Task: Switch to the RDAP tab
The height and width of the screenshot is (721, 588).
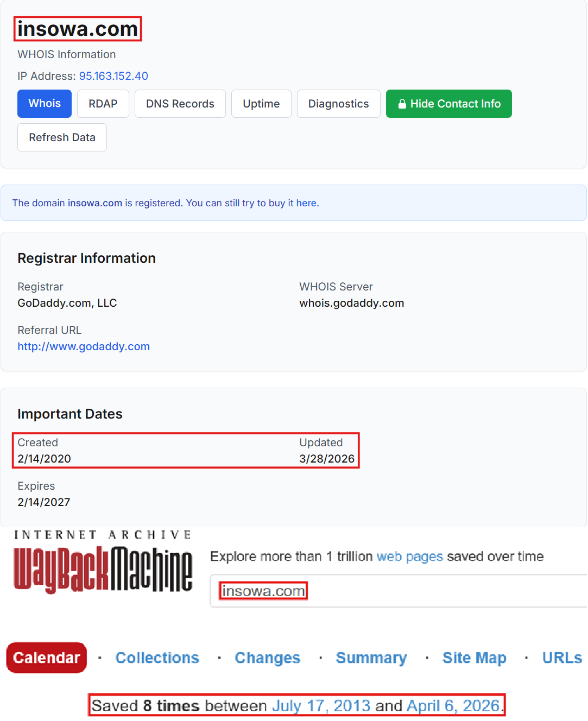Action: point(103,104)
